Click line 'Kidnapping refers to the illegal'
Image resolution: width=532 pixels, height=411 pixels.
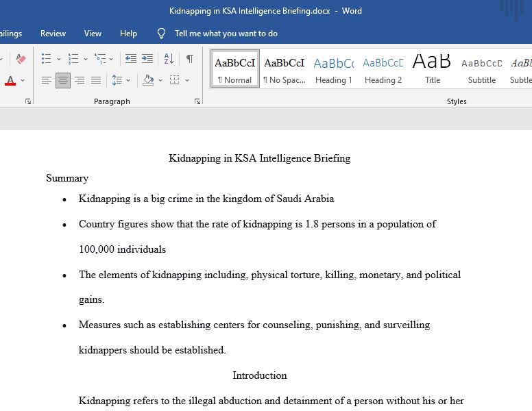point(271,401)
